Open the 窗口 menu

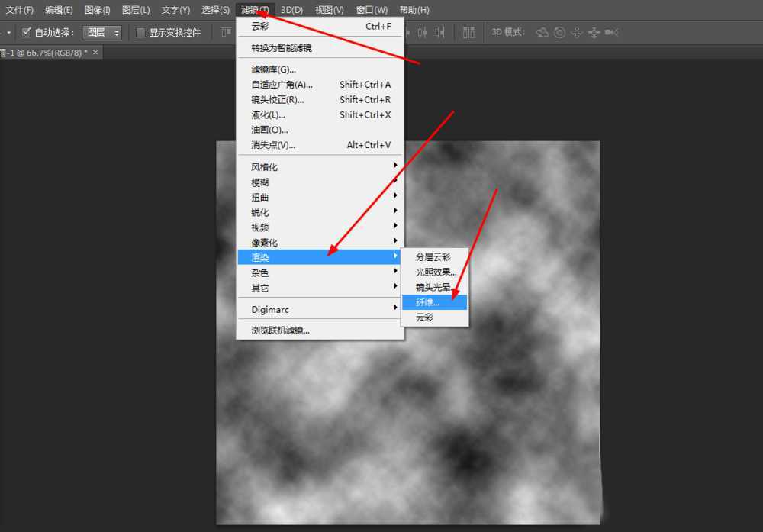(x=371, y=9)
